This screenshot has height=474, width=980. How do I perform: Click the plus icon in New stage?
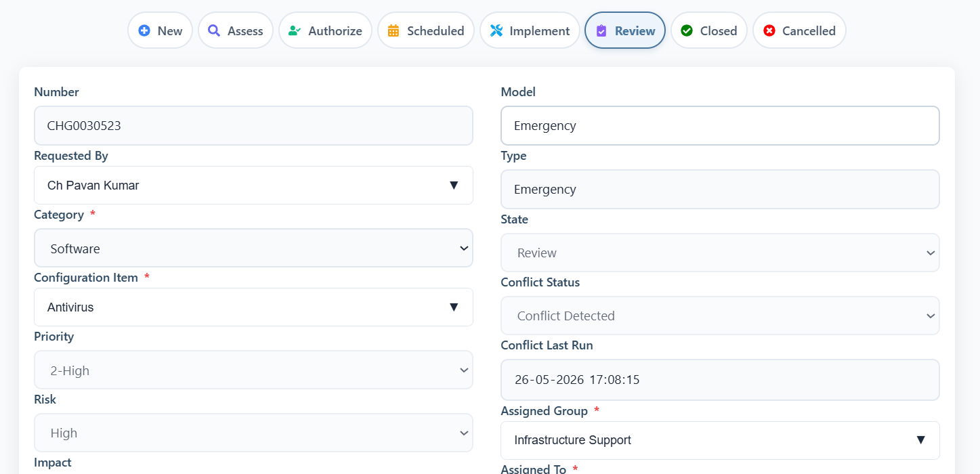pos(144,30)
